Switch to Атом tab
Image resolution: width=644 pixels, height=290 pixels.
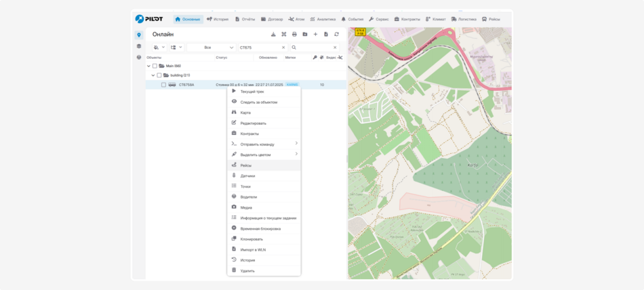pos(296,19)
